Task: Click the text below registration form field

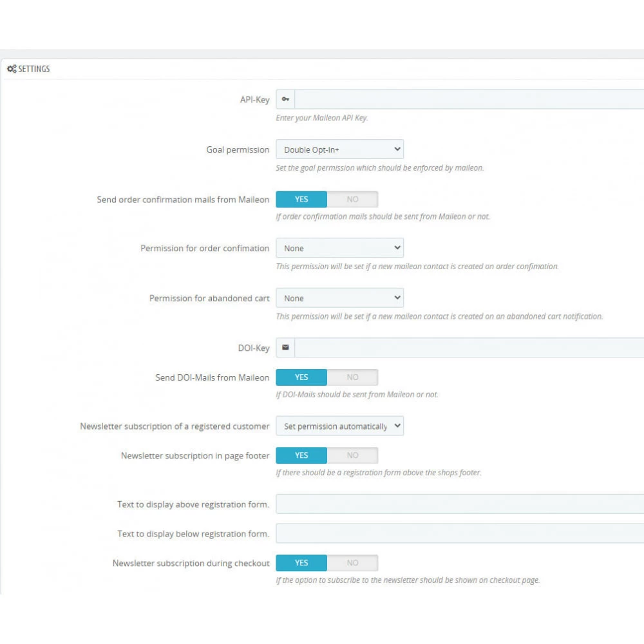Action: (x=460, y=533)
